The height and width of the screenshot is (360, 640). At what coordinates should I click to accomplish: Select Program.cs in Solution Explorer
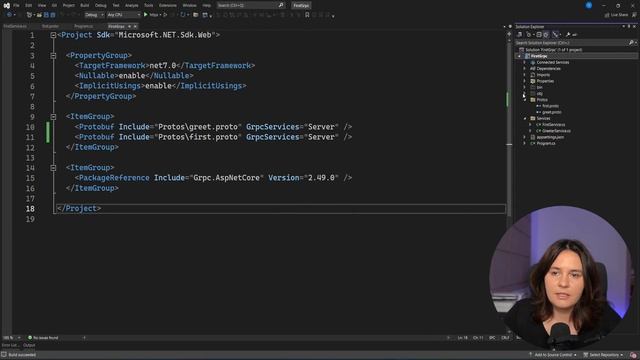point(546,144)
